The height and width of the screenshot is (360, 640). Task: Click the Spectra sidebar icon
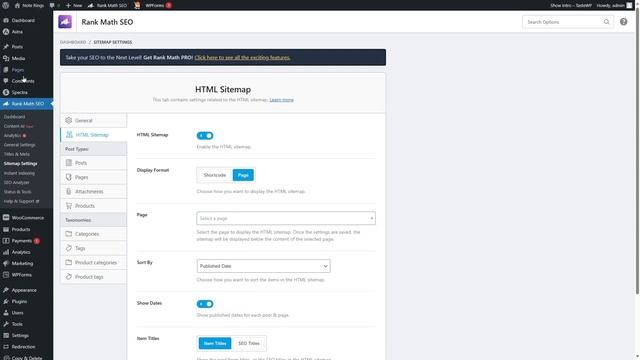pos(6,92)
